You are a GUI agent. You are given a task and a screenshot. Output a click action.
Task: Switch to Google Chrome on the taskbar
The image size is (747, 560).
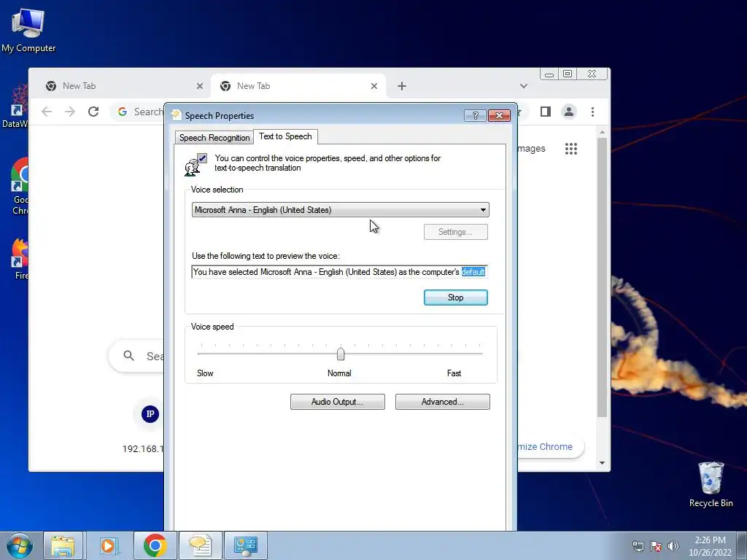155,545
